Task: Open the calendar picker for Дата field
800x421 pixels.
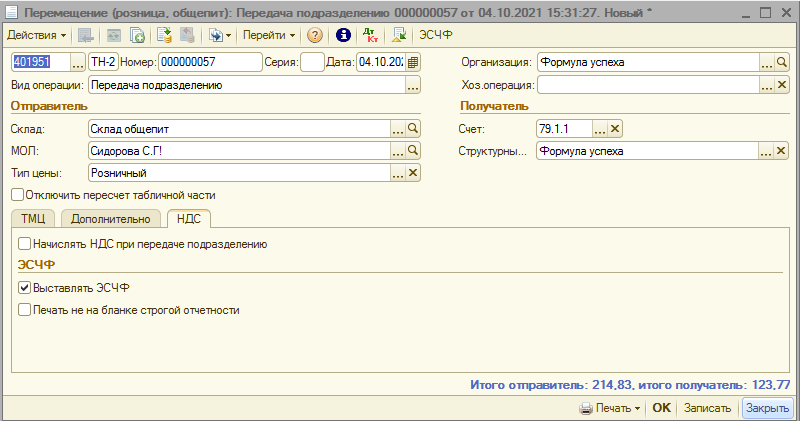Action: [x=413, y=62]
